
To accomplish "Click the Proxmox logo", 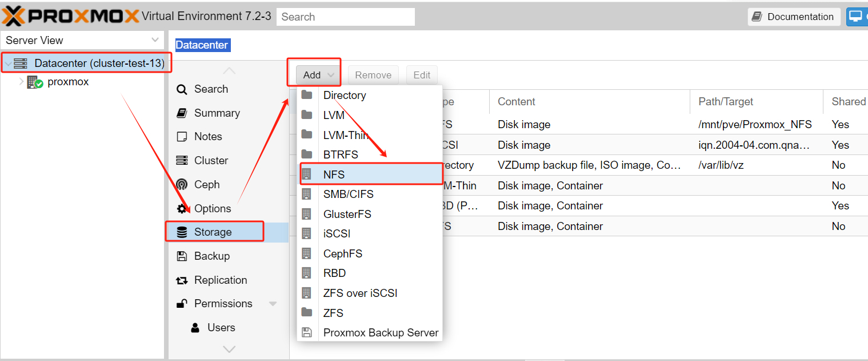I will point(70,16).
